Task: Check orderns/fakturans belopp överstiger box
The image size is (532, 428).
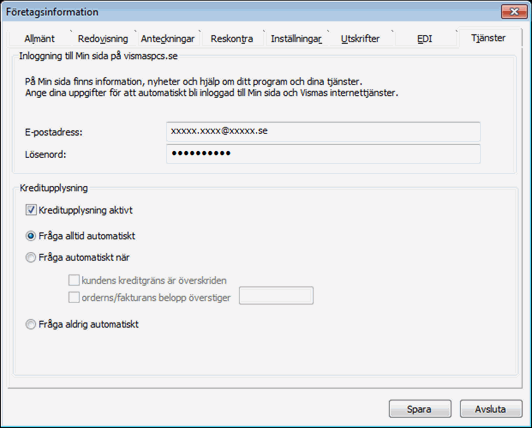Action: click(74, 297)
